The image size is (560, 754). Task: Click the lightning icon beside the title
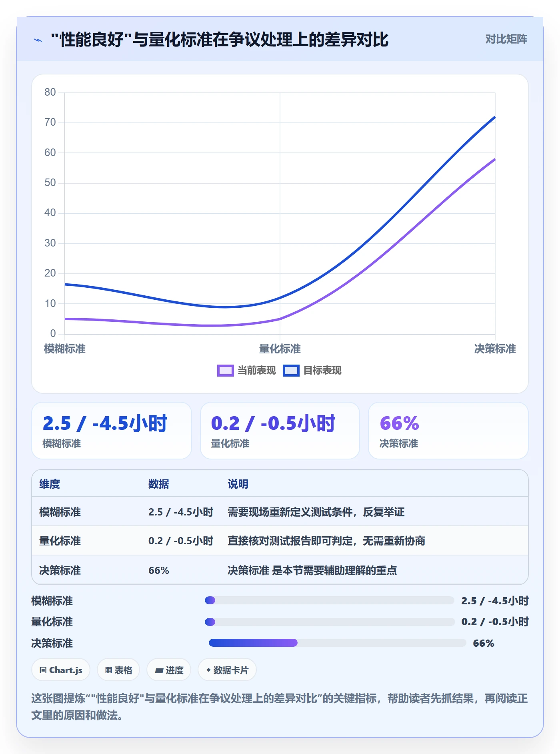point(38,40)
